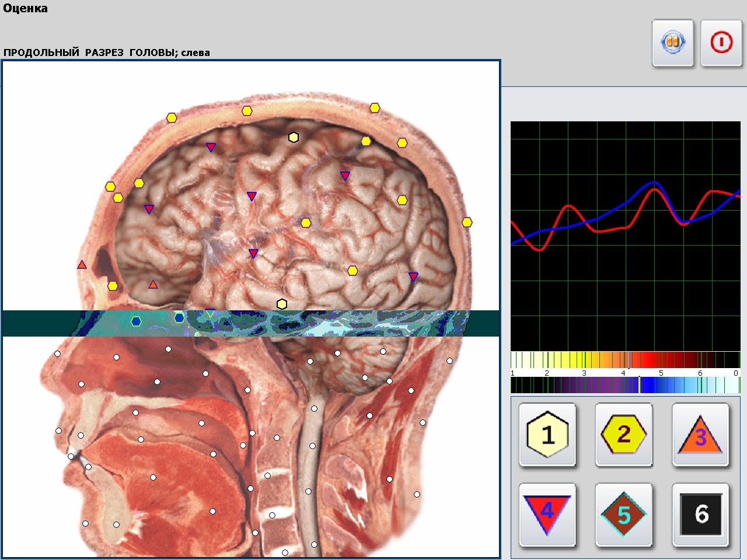Click the 'ПРОДОЛЬНЫЙ РАЗРЕЗ ГОЛОВЫ' title label
Viewport: 747px width, 560px height.
pos(107,52)
